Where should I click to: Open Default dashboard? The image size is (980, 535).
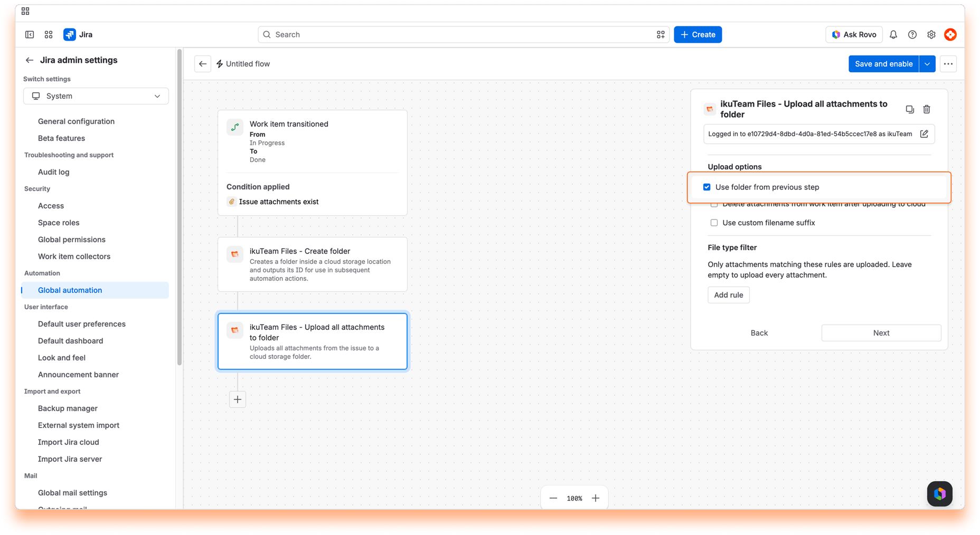tap(70, 341)
